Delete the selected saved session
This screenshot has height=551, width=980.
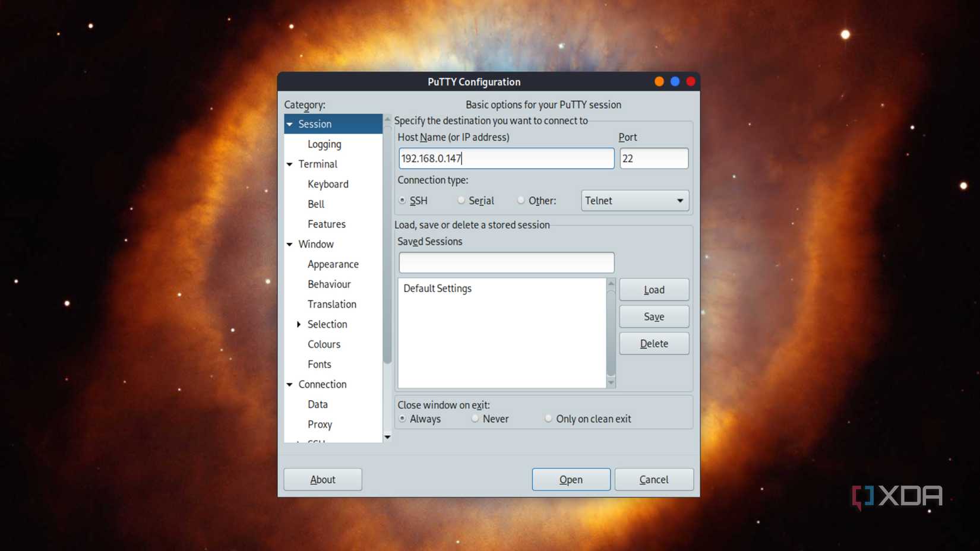click(654, 344)
